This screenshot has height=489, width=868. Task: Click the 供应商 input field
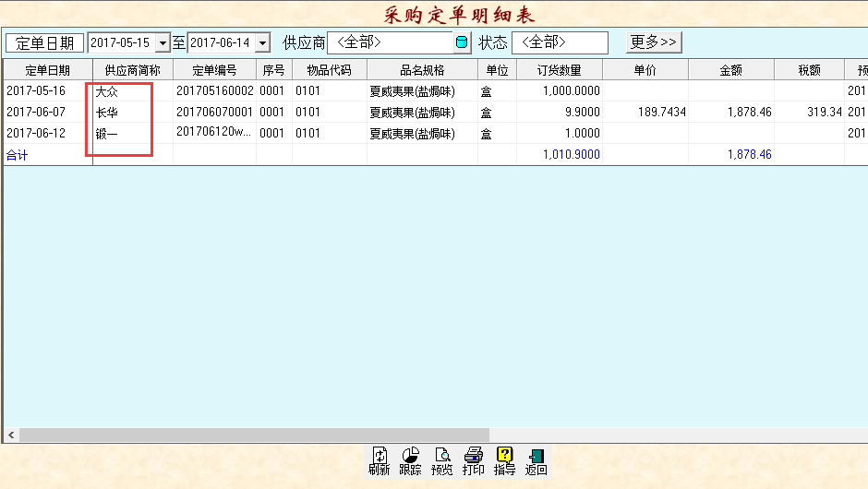(391, 42)
